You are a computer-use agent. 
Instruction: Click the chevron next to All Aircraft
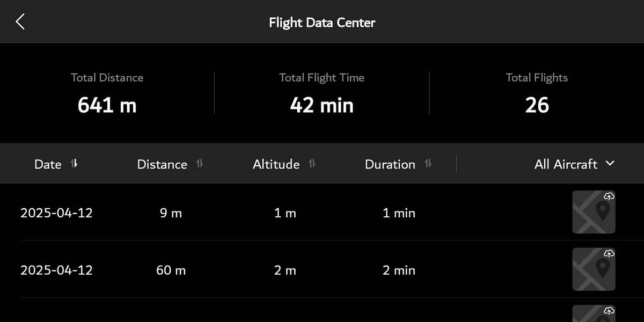tap(610, 163)
